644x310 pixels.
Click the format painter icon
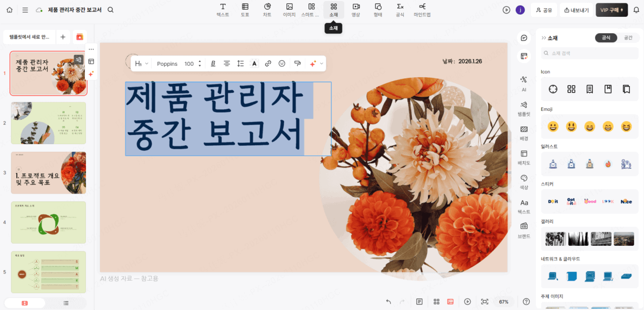[297, 64]
